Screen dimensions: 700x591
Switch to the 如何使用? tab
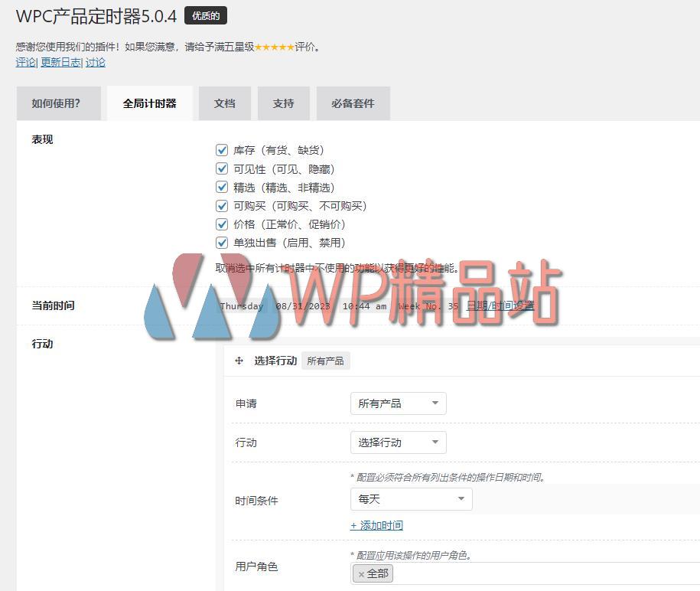58,103
